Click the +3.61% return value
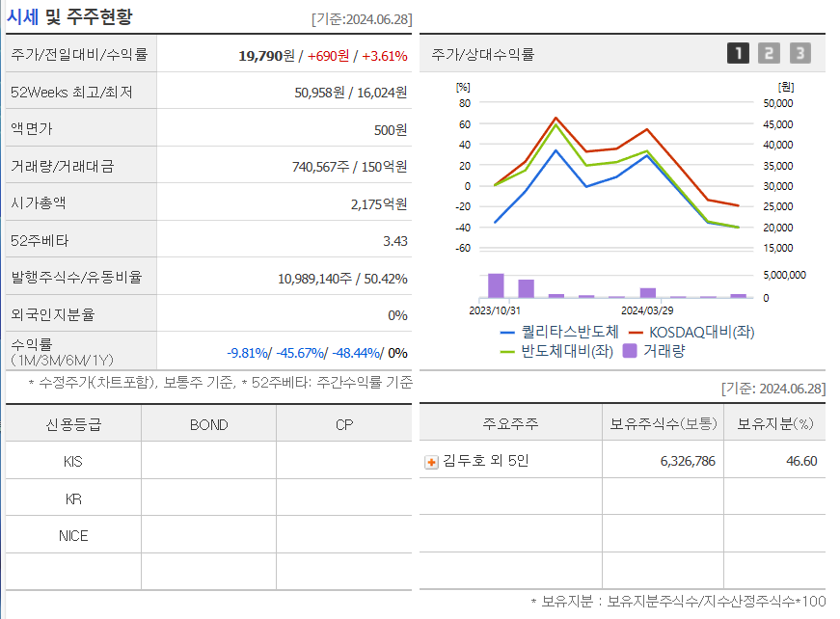 (384, 56)
